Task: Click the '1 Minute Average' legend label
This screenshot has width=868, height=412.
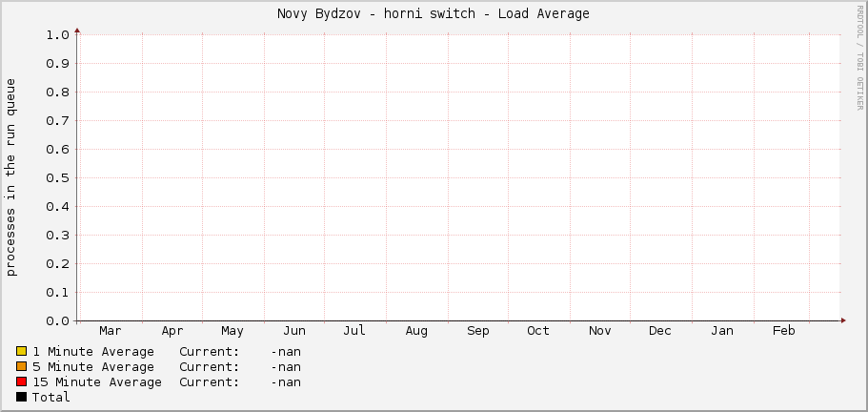Action: pyautogui.click(x=93, y=352)
